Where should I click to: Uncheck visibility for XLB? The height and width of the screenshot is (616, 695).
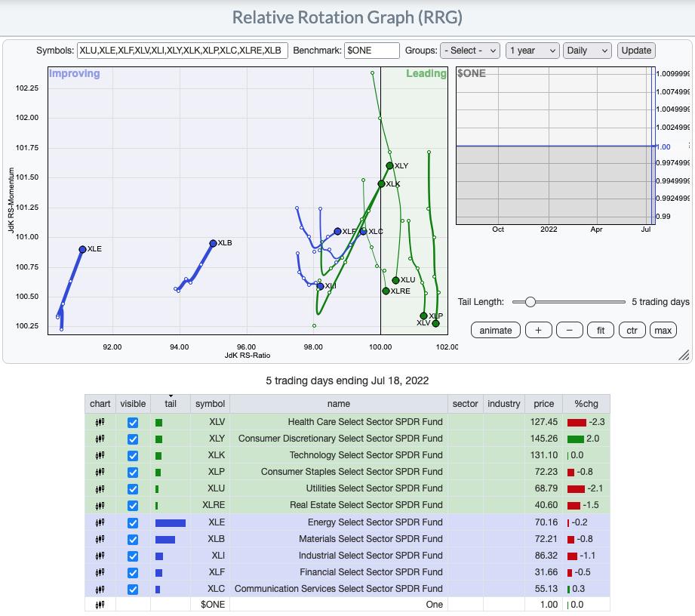(x=133, y=540)
